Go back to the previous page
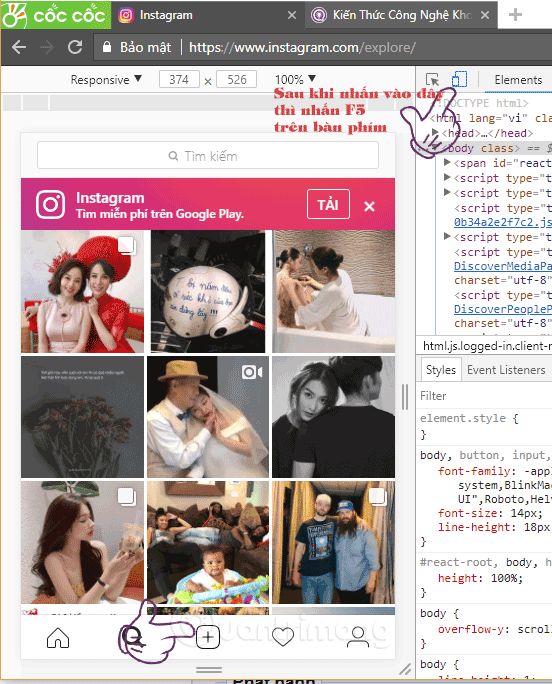This screenshot has width=552, height=684. point(19,47)
